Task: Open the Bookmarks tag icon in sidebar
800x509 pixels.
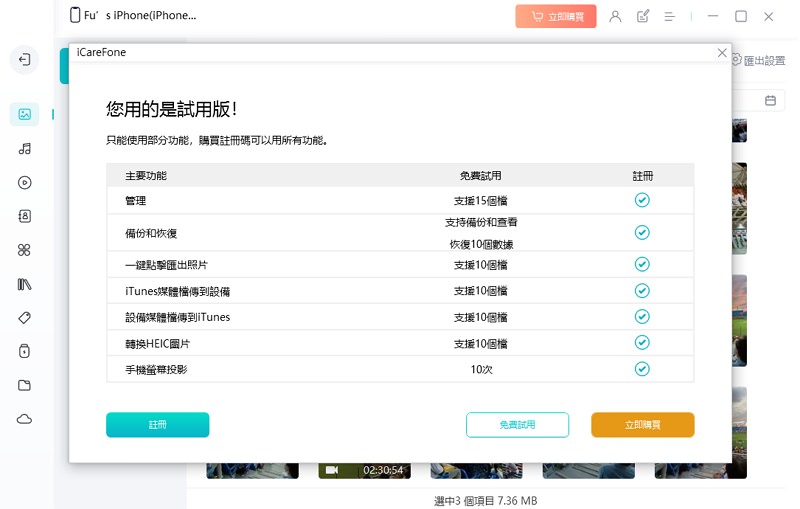Action: click(24, 318)
